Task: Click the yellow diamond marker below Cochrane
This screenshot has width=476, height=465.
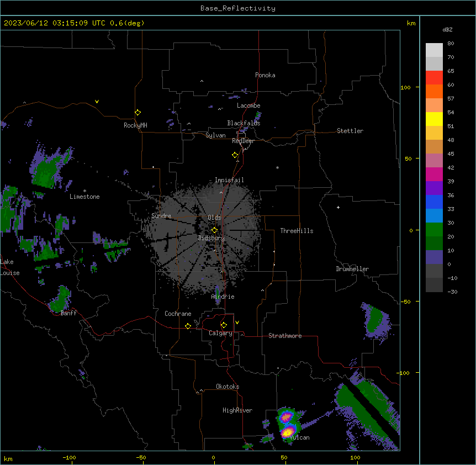Action: point(188,326)
